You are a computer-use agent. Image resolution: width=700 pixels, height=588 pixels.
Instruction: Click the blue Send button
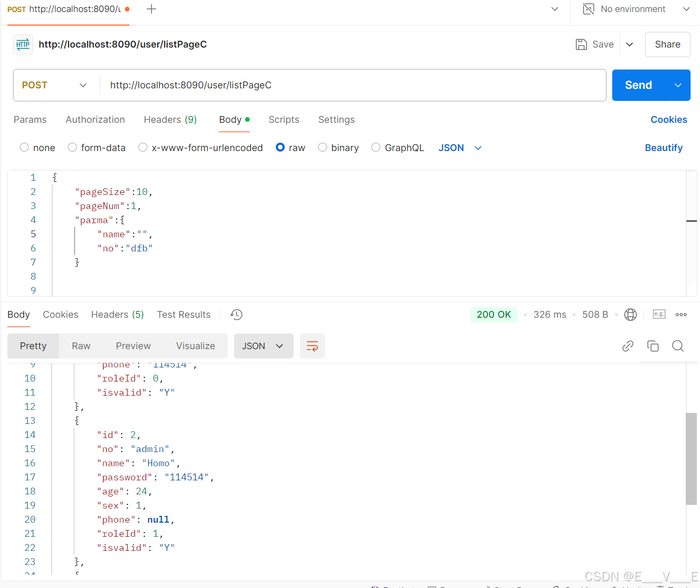638,85
